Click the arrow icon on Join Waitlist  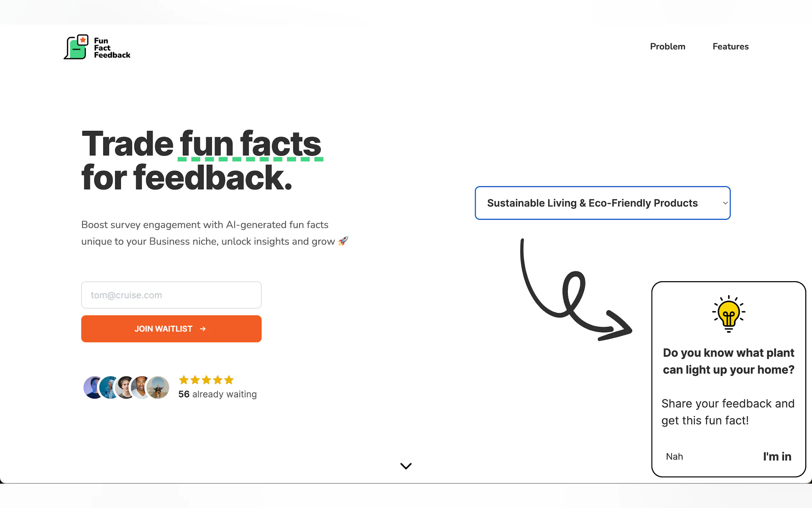[203, 329]
